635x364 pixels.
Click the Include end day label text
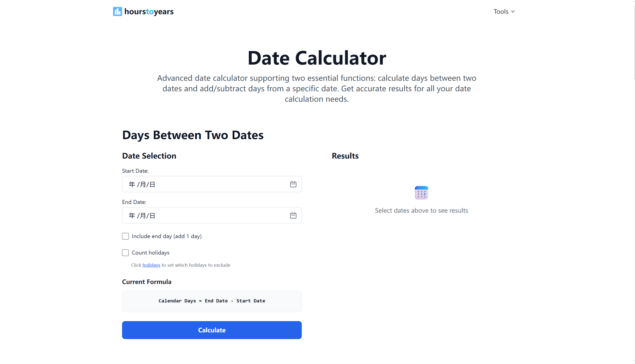167,236
